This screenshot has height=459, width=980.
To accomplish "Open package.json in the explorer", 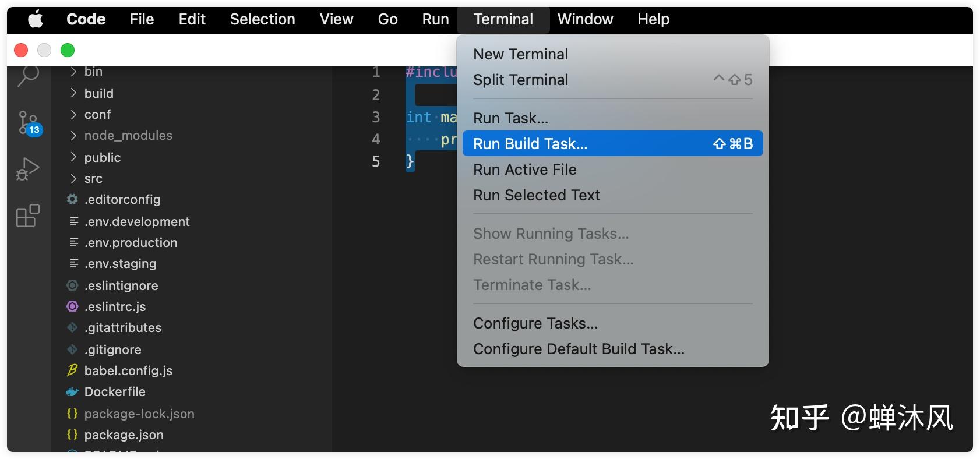I will click(124, 435).
